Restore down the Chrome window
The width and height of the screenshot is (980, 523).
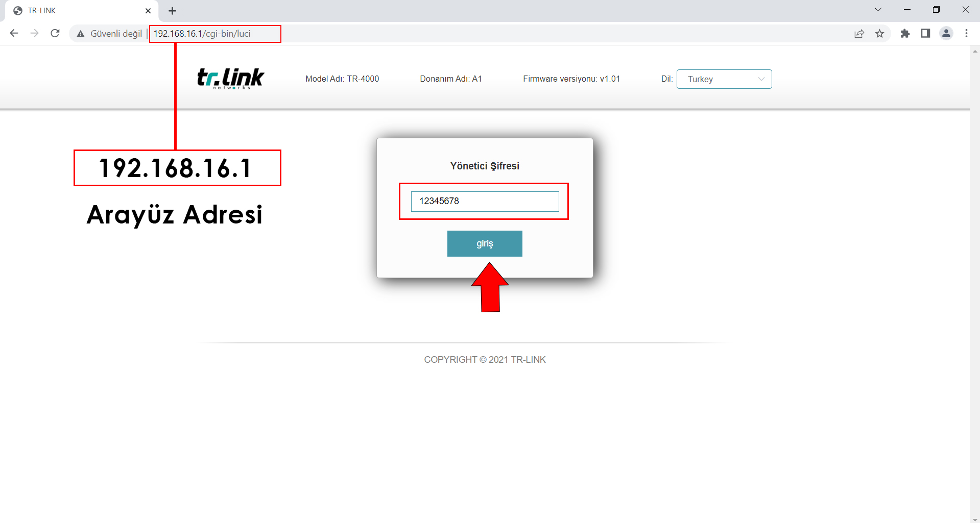(x=936, y=10)
